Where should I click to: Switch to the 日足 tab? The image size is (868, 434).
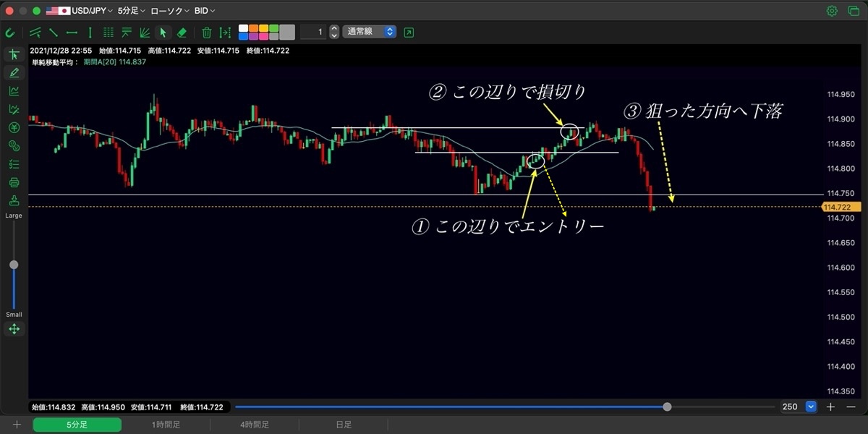click(344, 425)
